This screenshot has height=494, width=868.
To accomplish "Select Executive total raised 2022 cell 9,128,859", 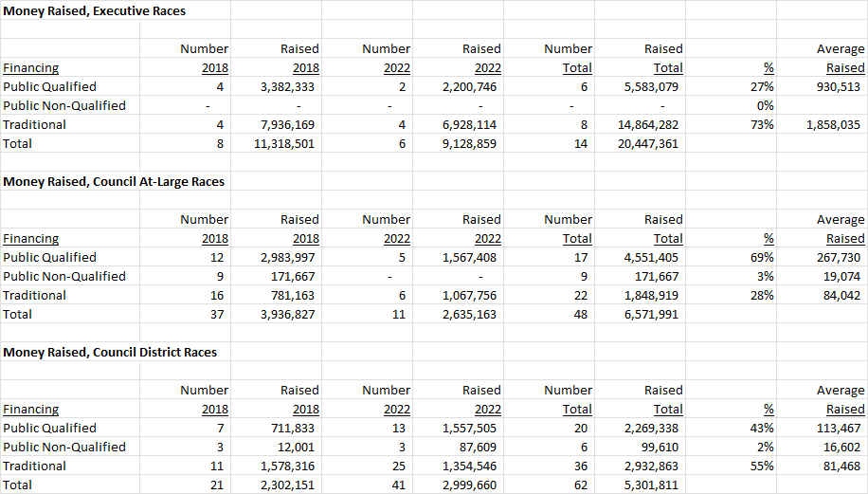I will (469, 144).
